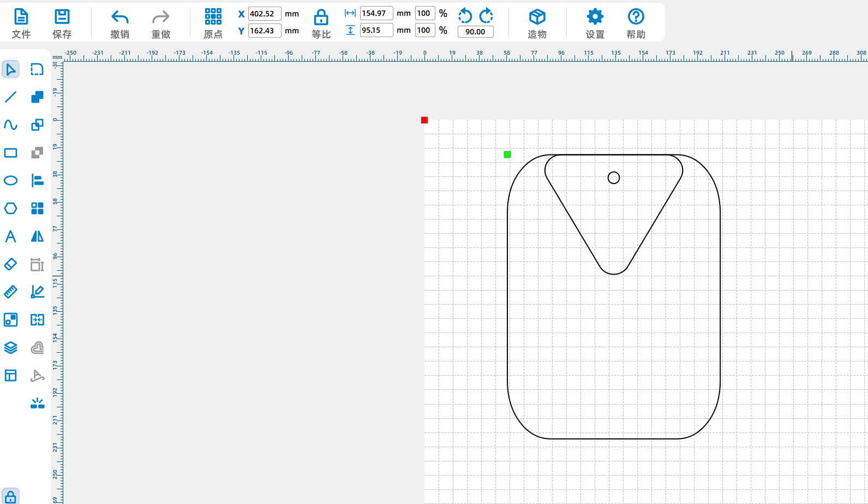The height and width of the screenshot is (504, 868).
Task: Select the eraser tool
Action: tap(11, 264)
